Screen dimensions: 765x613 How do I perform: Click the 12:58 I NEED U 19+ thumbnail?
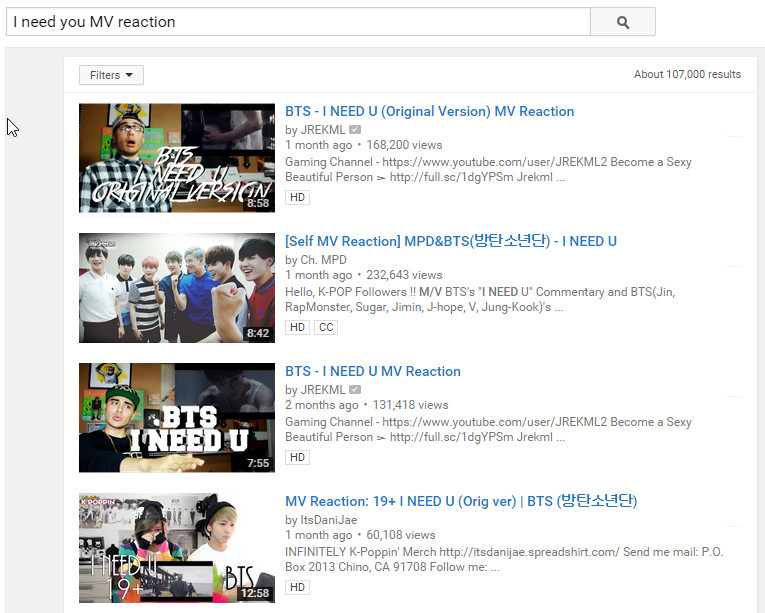coord(177,548)
